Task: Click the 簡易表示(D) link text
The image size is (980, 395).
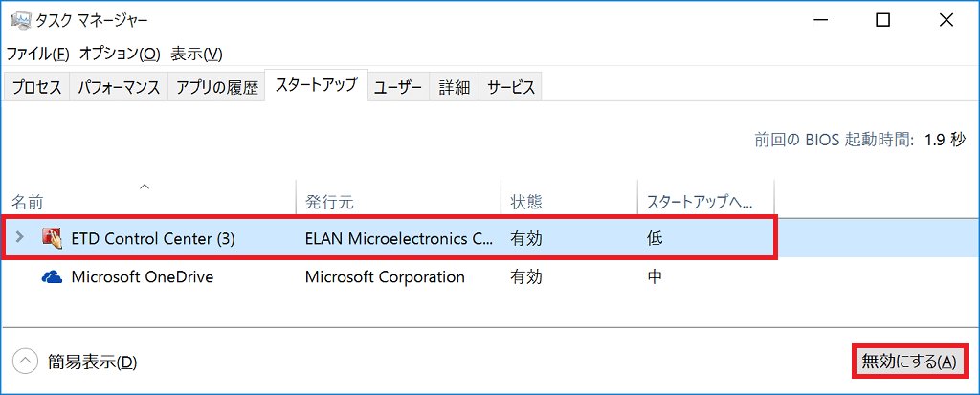Action: pos(92,362)
